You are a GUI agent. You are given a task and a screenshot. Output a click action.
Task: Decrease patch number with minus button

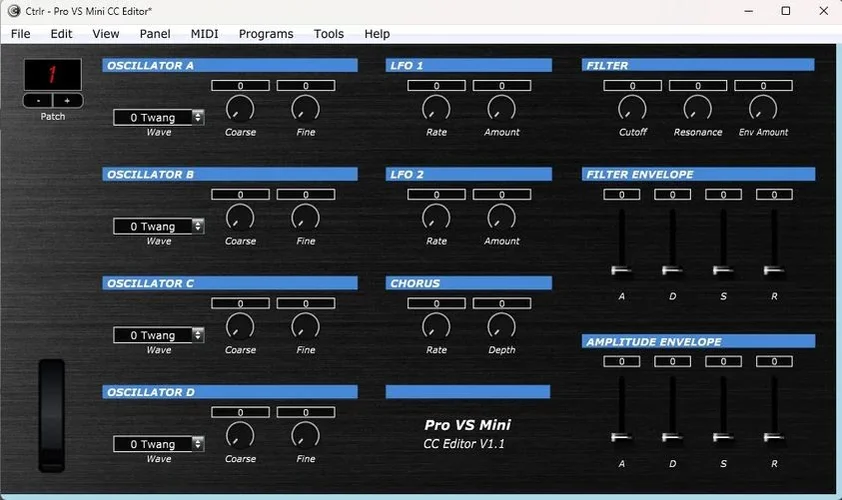[38, 100]
